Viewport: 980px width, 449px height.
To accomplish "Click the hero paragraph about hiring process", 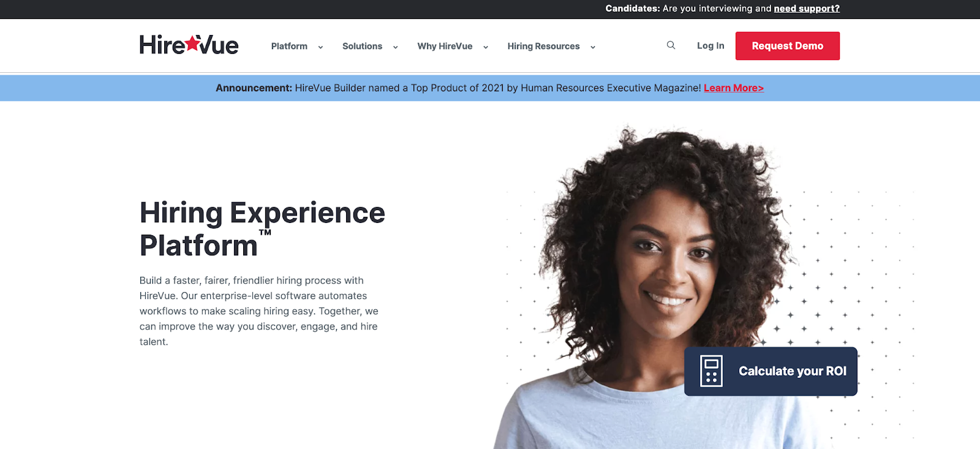I will (259, 311).
